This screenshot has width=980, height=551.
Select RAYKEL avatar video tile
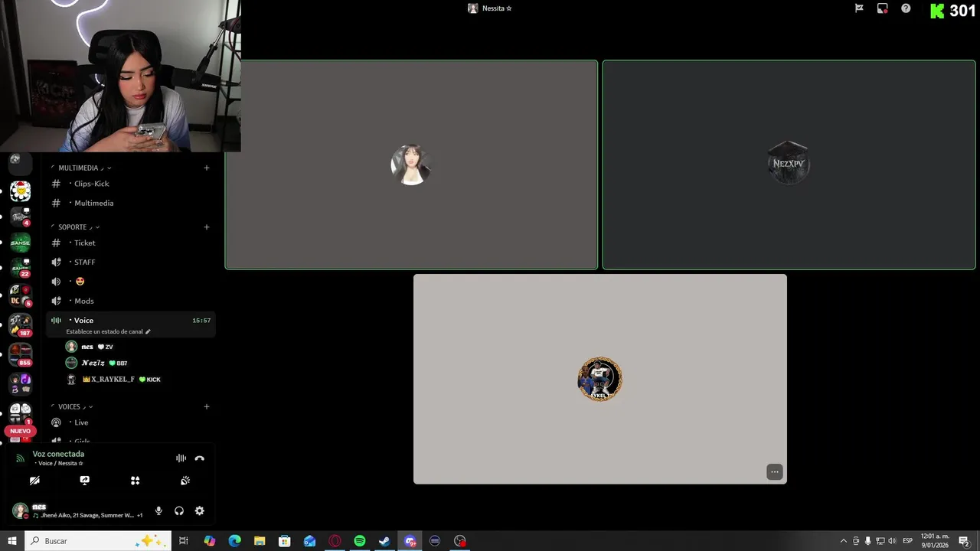[x=600, y=379]
